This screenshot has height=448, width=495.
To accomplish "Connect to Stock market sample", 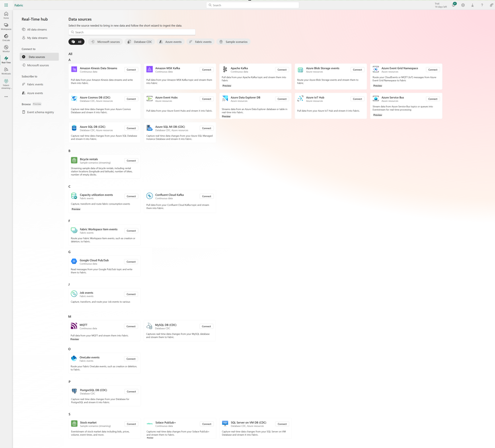I will [131, 424].
